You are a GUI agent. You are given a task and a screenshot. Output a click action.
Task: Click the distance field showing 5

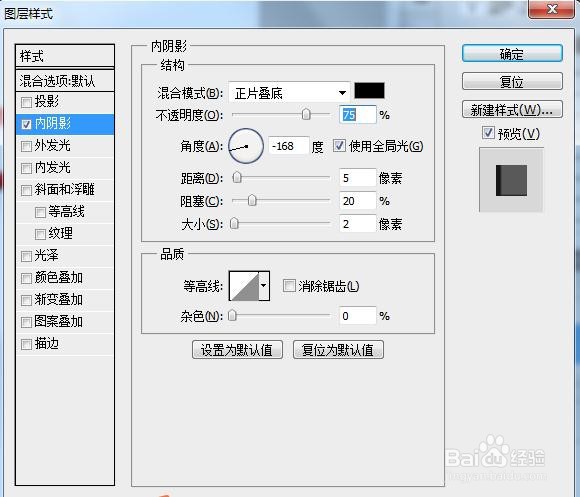pos(358,178)
